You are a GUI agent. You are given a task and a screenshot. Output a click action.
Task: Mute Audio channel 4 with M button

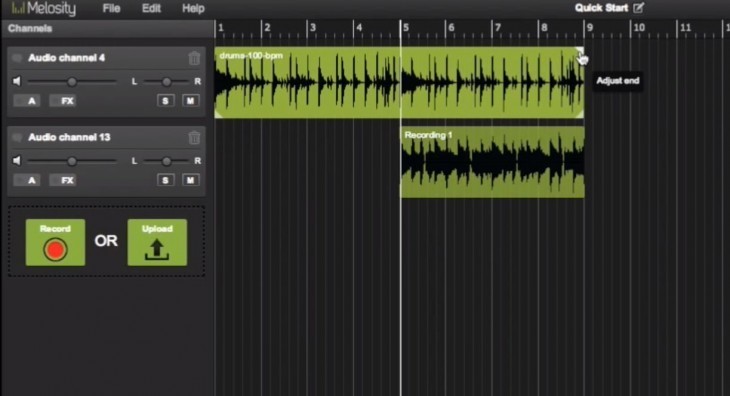tap(190, 101)
